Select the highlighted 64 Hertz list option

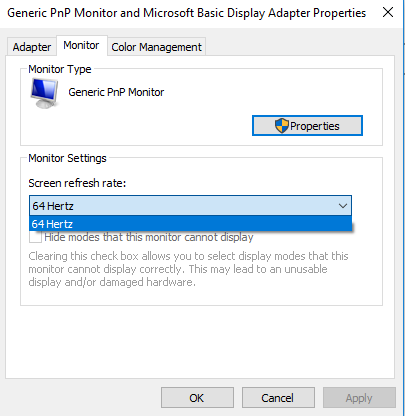(190, 224)
